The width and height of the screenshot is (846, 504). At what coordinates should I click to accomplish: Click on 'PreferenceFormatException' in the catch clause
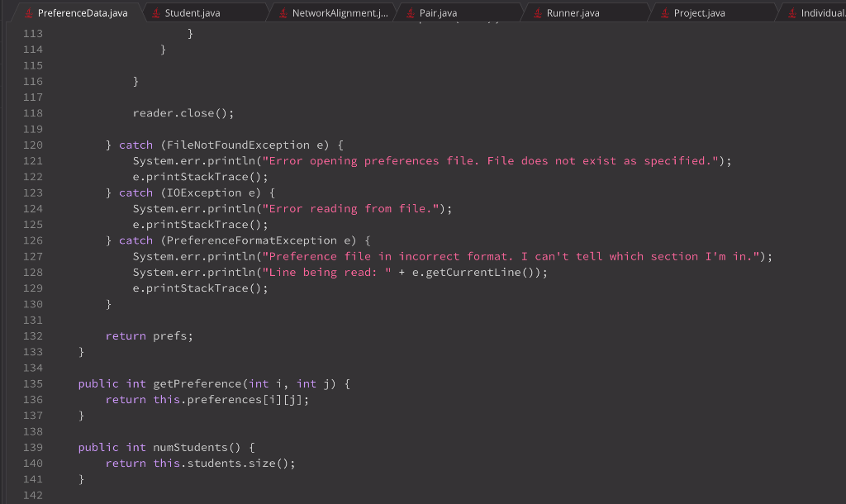click(251, 240)
